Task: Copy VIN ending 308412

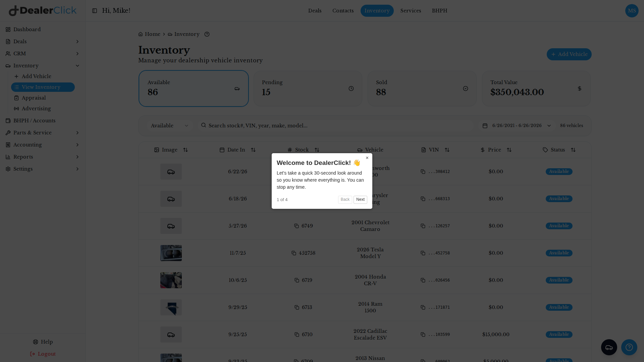Action: (x=423, y=172)
